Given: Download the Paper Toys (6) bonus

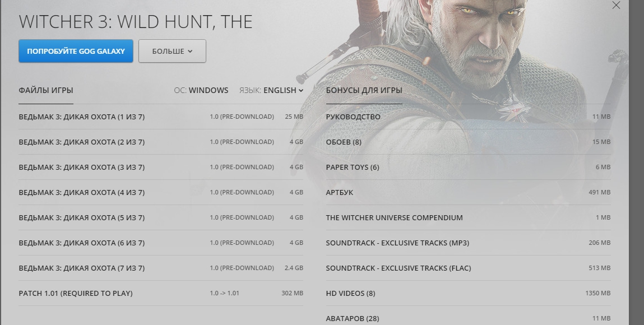Looking at the screenshot, I should [x=353, y=168].
